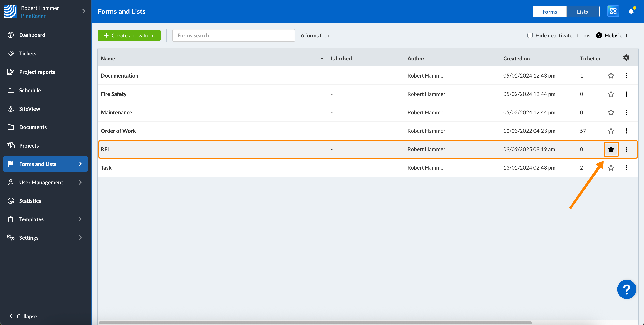Collapse the sidebar navigation
This screenshot has width=644, height=325.
(23, 316)
